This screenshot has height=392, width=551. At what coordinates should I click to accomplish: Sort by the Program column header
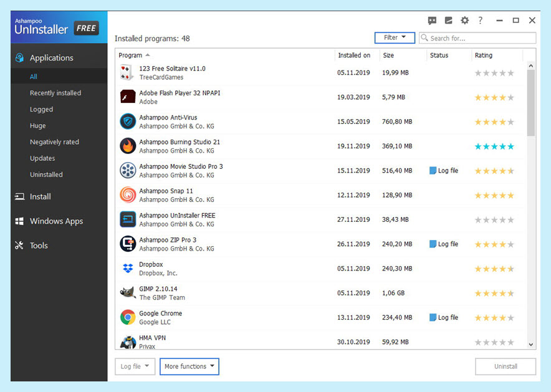click(x=130, y=55)
